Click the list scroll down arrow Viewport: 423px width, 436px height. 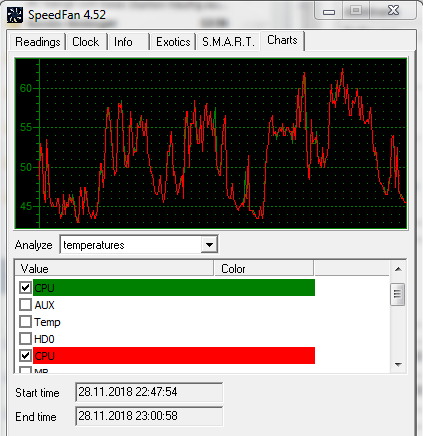coord(398,365)
